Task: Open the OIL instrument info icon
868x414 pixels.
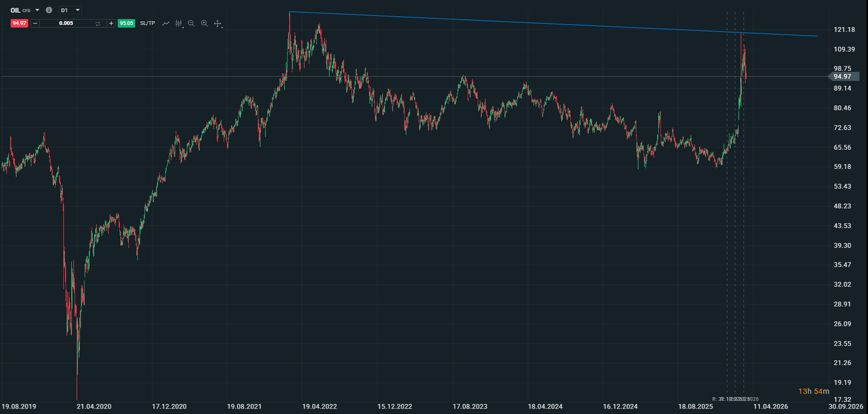Action: (x=49, y=10)
